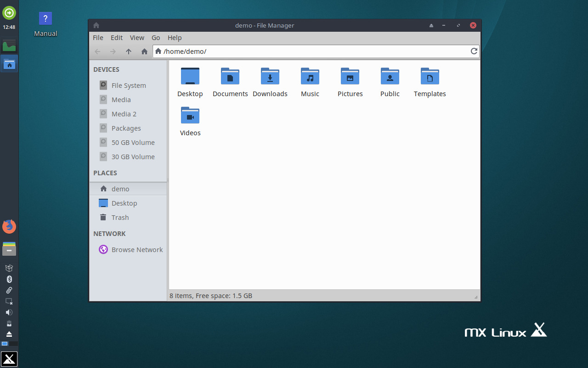588x368 pixels.
Task: Click the volume speaker icon in tray
Action: click(9, 312)
